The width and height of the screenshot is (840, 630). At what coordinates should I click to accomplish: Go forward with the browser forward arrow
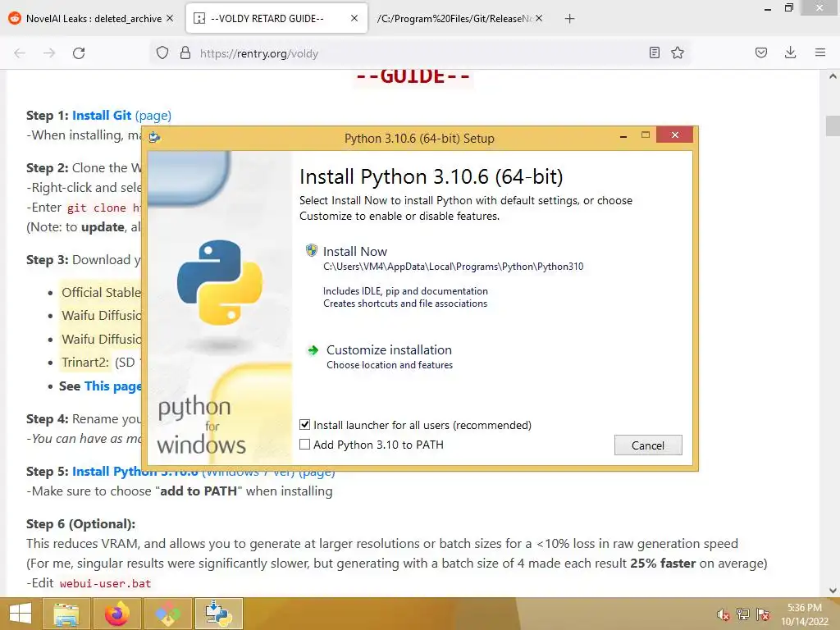pos(49,53)
